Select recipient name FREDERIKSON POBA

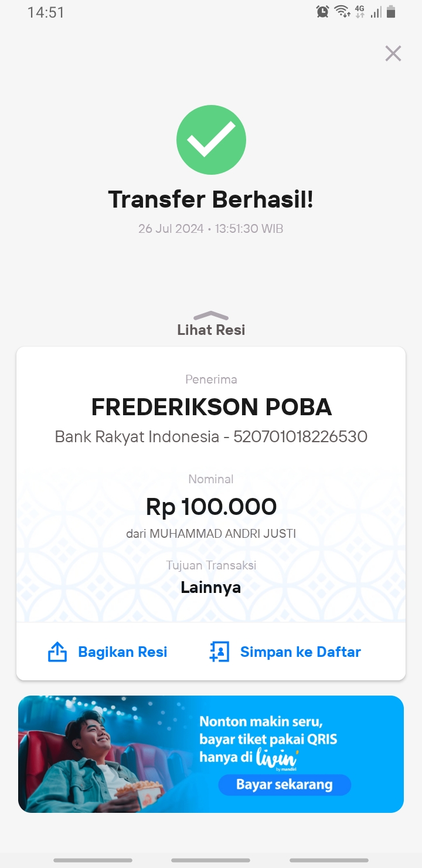coord(211,406)
